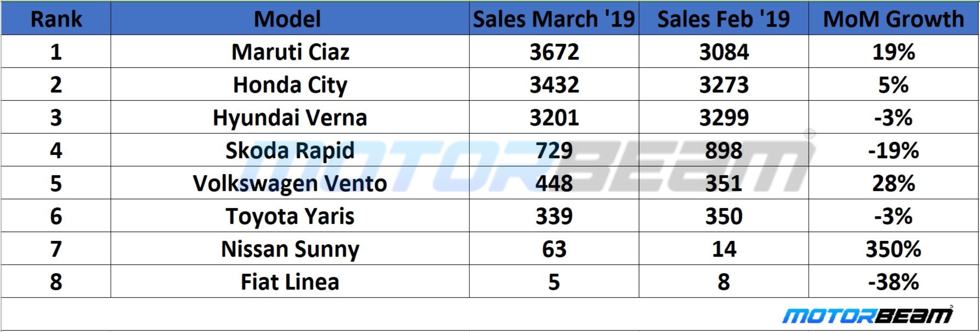Select the Honda City cell
This screenshot has height=332, width=980.
point(290,85)
